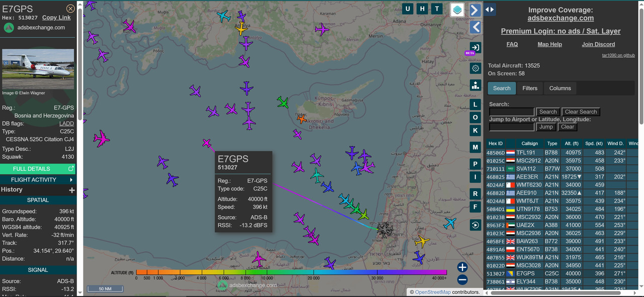Select the orange aircraft over Cyprus
This screenshot has height=297, width=644.
click(x=302, y=119)
